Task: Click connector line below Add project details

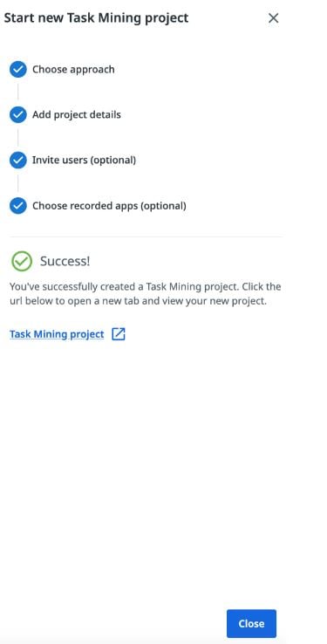Action: pyautogui.click(x=18, y=138)
